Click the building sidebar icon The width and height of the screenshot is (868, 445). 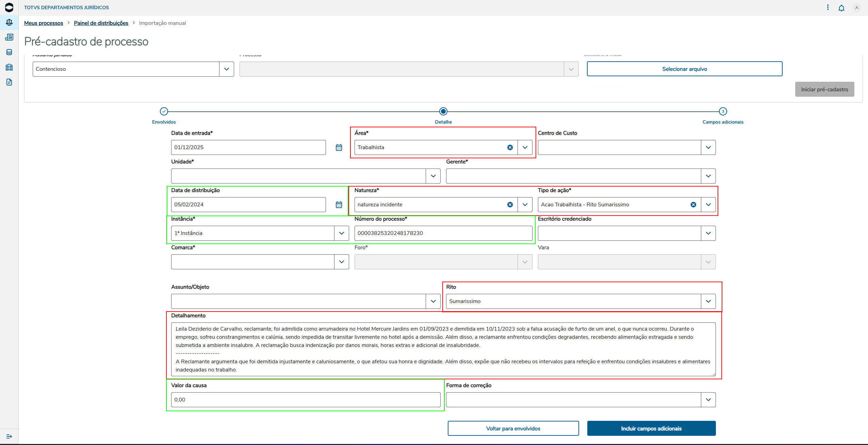click(9, 67)
